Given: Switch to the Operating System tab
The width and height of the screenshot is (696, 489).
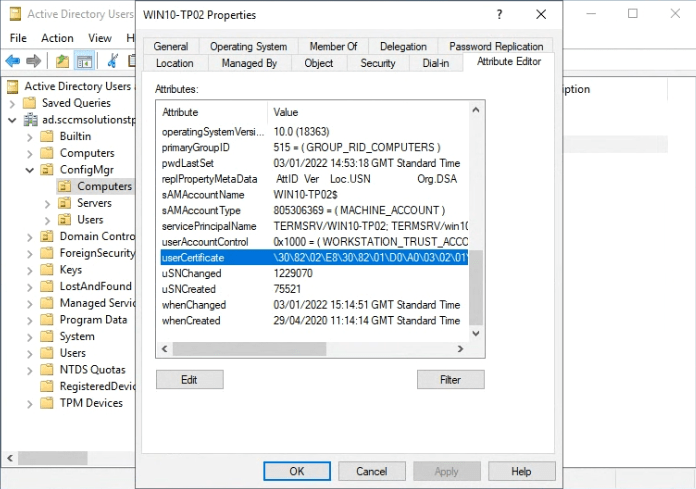Looking at the screenshot, I should (x=248, y=46).
